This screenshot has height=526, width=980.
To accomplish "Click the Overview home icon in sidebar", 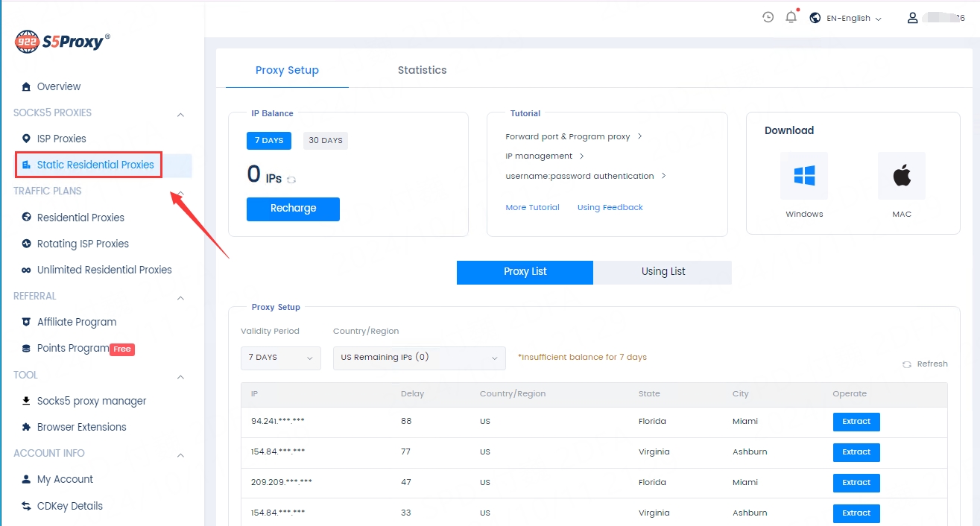I will 26,87.
